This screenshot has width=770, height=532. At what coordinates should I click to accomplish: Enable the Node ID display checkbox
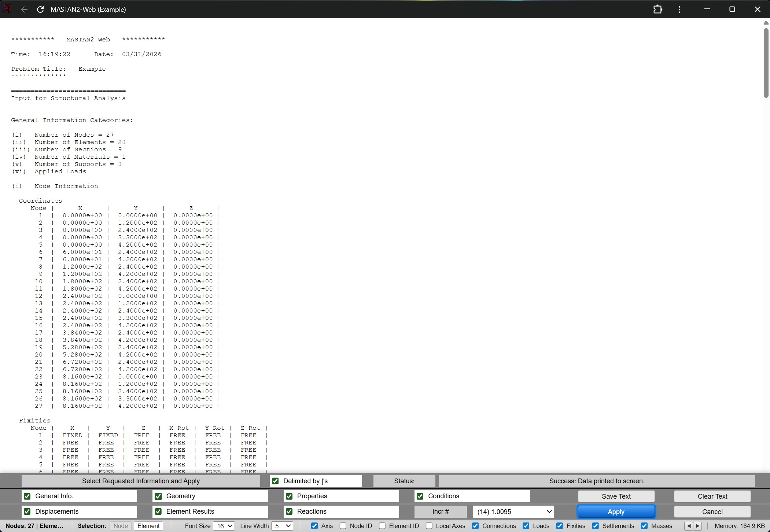click(343, 526)
